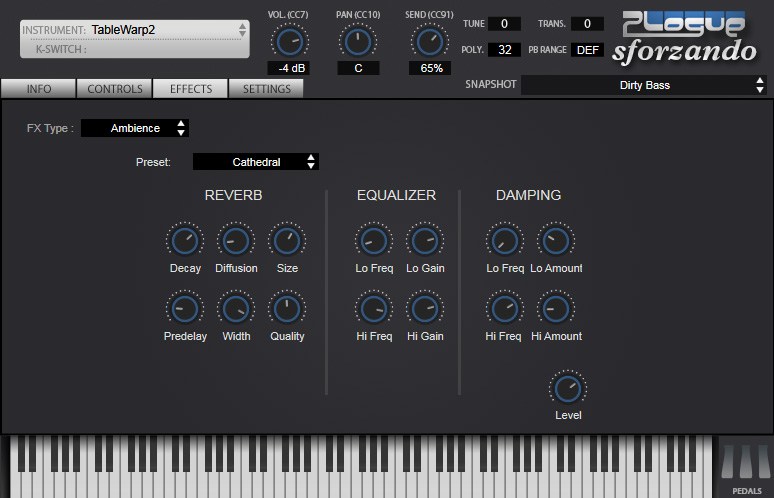The width and height of the screenshot is (774, 498).
Task: Click the Damping Hi Freq knob
Action: tap(505, 309)
